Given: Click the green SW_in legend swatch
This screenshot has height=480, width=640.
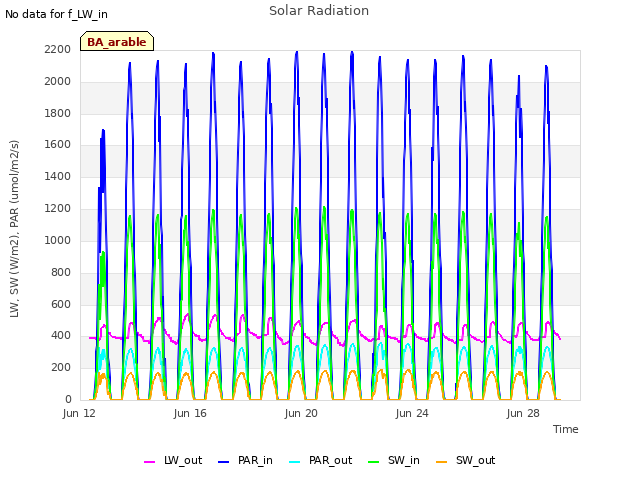Looking at the screenshot, I should tap(373, 462).
